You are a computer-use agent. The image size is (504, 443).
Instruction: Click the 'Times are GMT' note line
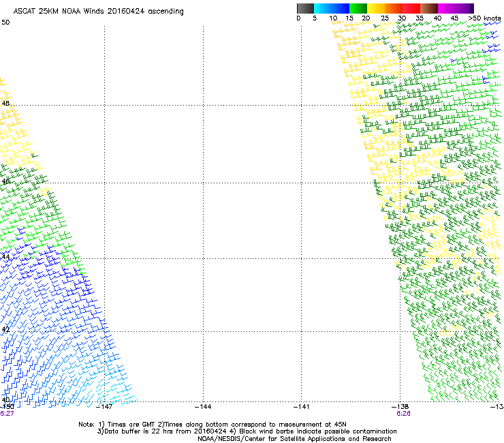coord(212,425)
